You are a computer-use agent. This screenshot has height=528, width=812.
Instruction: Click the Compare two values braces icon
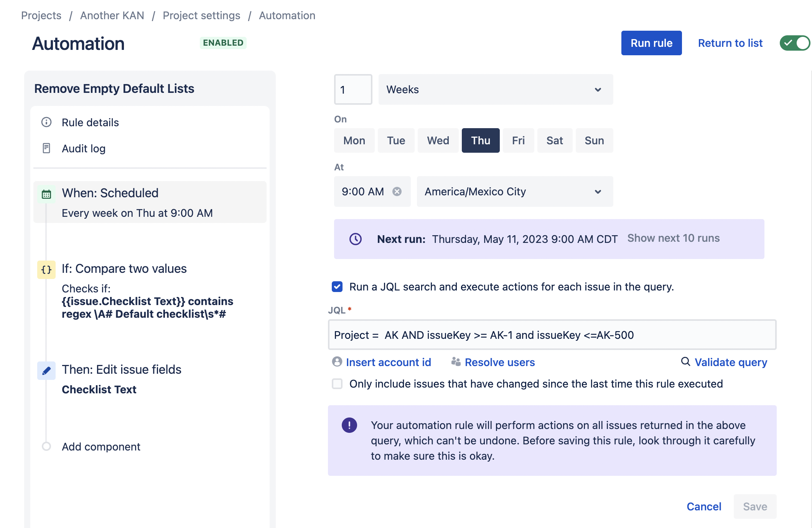click(46, 269)
